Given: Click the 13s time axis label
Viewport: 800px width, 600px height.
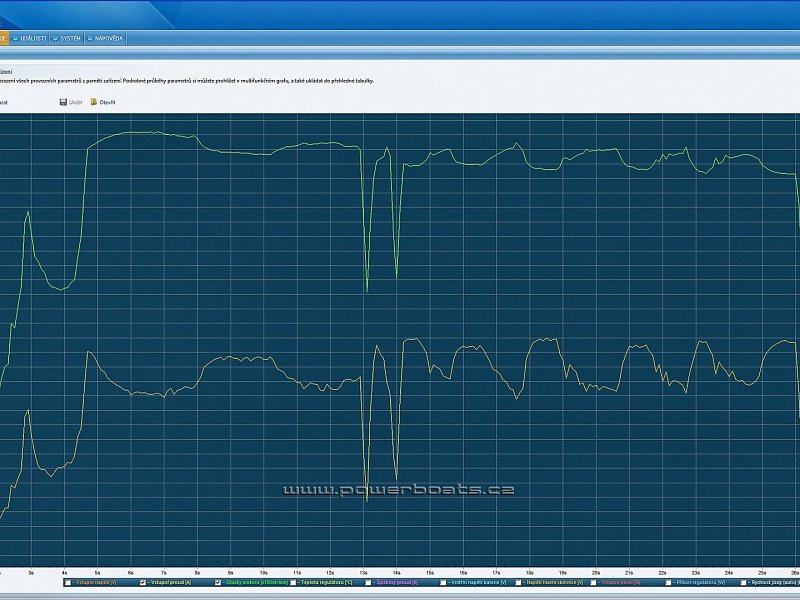Looking at the screenshot, I should (x=363, y=572).
